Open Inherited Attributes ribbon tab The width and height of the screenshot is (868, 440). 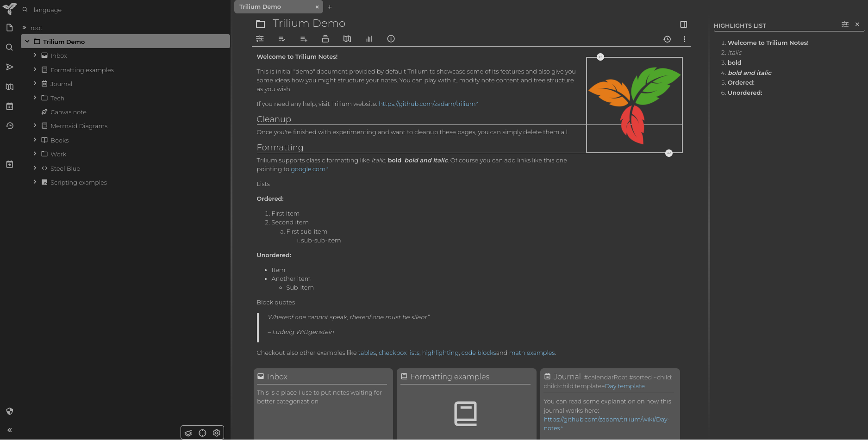click(x=304, y=39)
